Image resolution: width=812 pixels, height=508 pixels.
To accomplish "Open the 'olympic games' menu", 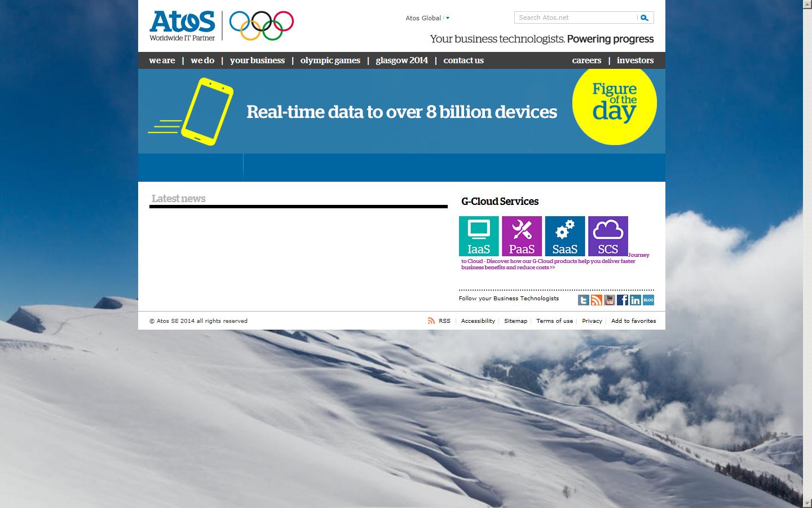I will (330, 60).
